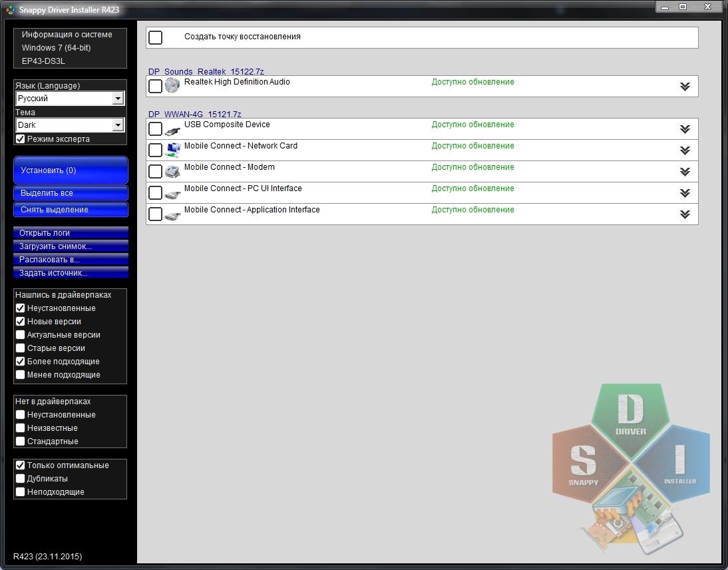Image resolution: width=728 pixels, height=570 pixels.
Task: Uncheck Только оптимальные option
Action: coord(21,465)
